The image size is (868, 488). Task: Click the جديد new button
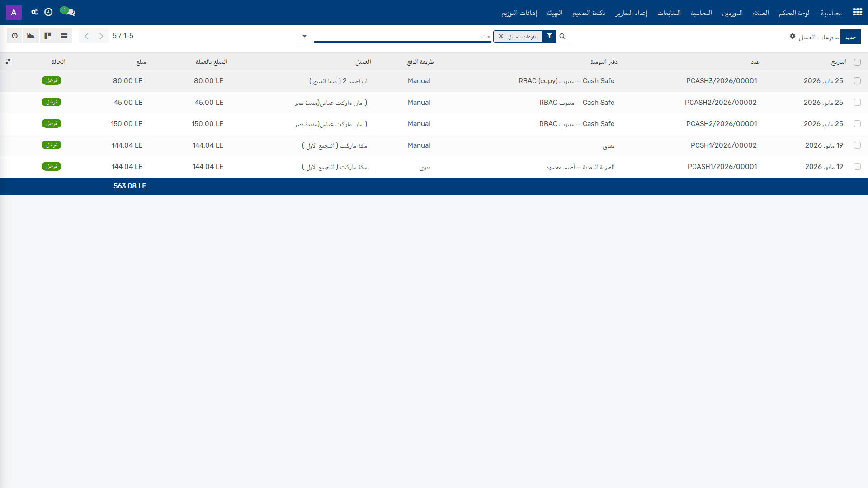tap(851, 37)
